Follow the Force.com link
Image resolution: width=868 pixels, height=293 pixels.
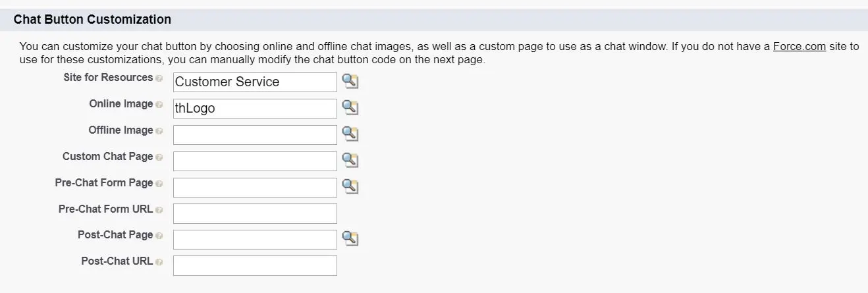tap(800, 47)
